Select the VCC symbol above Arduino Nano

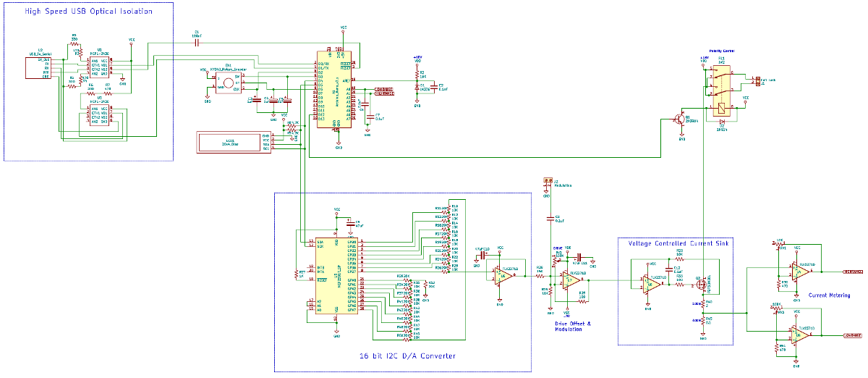(x=343, y=28)
